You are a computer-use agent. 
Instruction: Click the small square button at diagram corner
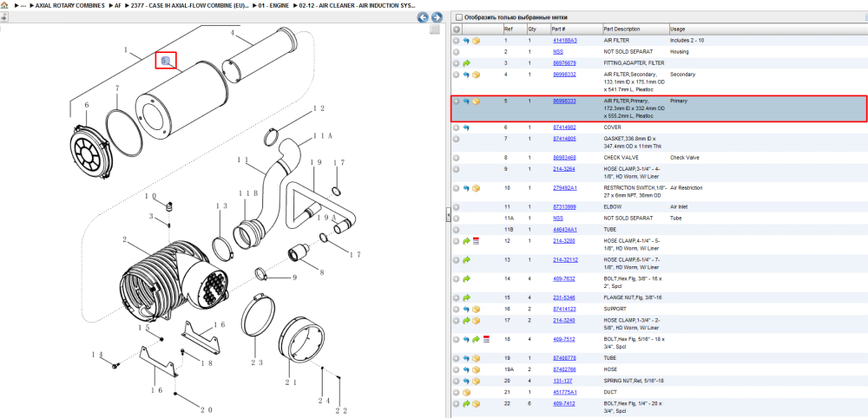click(x=435, y=29)
